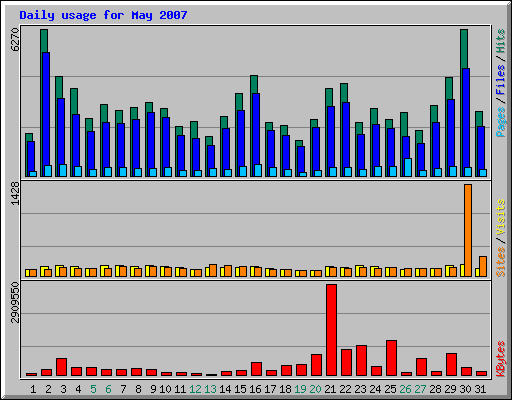The image size is (512, 400).
Task: Click the red KBytes bar for day 3
Action: click(x=61, y=367)
